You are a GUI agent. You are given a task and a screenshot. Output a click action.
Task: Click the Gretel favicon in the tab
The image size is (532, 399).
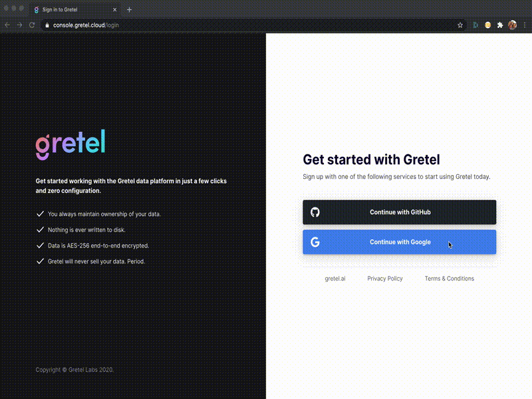37,10
